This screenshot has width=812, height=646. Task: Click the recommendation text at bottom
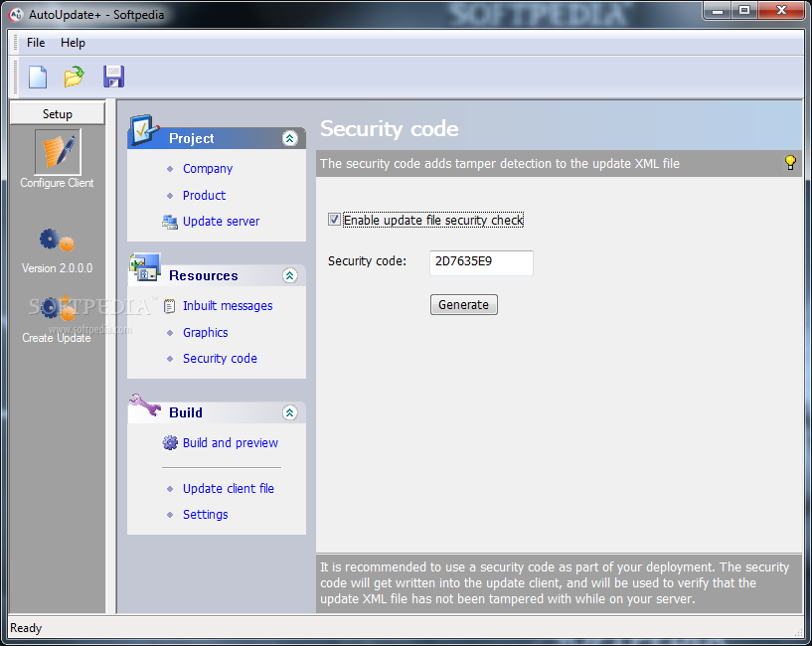click(x=555, y=582)
